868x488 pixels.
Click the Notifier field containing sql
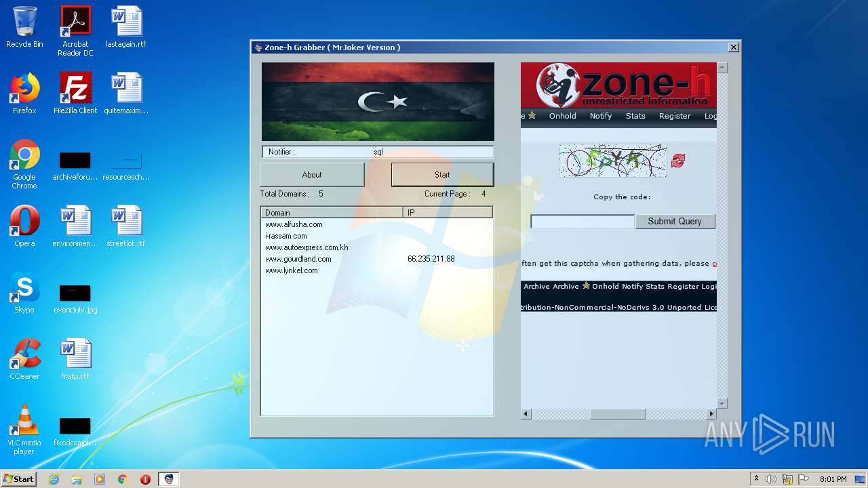(x=378, y=152)
